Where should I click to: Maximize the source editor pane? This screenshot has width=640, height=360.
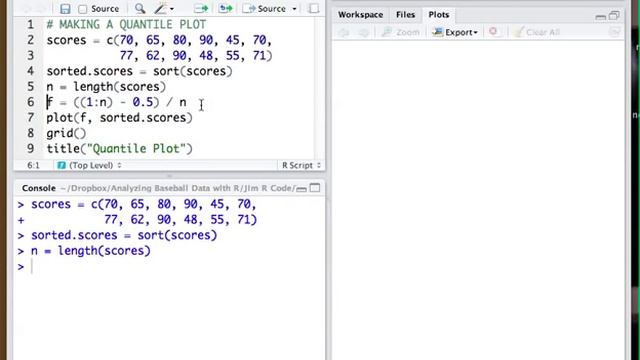coord(314,9)
